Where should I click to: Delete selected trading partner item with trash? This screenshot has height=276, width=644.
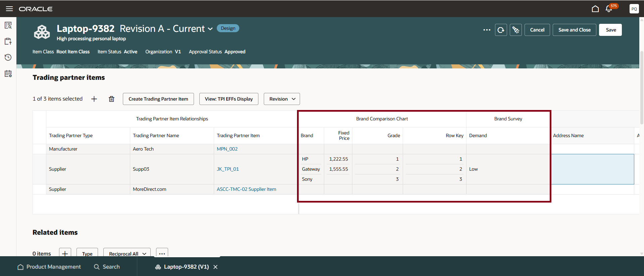(x=112, y=99)
